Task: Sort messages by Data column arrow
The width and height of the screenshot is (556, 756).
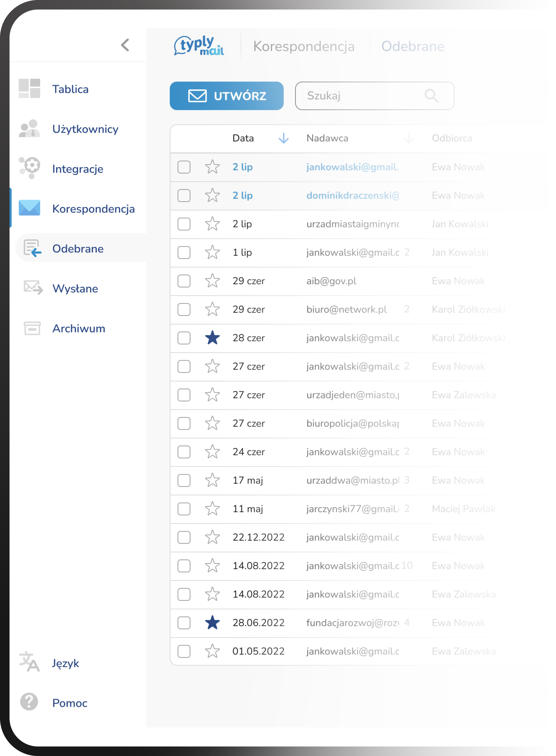Action: click(283, 138)
